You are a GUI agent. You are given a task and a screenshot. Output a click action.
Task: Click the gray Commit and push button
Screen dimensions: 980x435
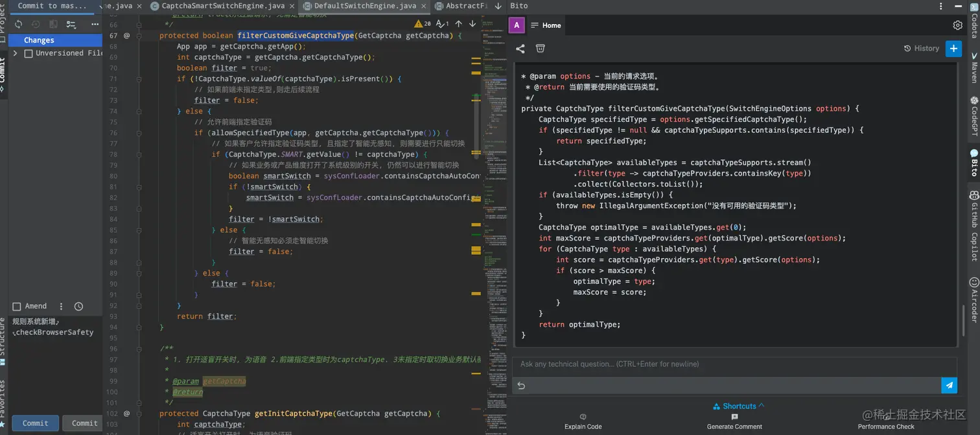click(x=84, y=423)
